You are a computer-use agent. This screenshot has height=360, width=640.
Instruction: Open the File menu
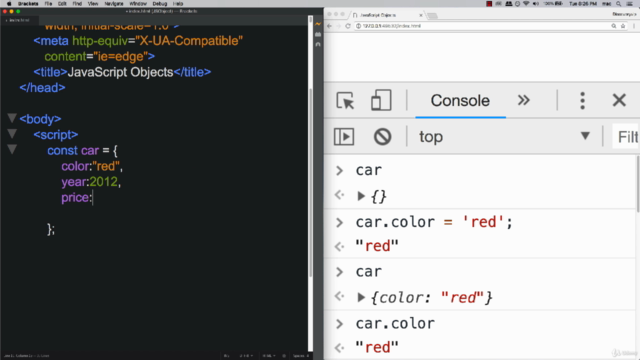[48, 4]
